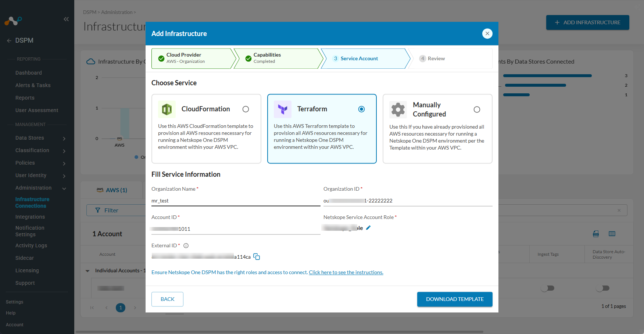Go to the Capabilities wizard step
The image size is (644, 334).
click(x=278, y=58)
